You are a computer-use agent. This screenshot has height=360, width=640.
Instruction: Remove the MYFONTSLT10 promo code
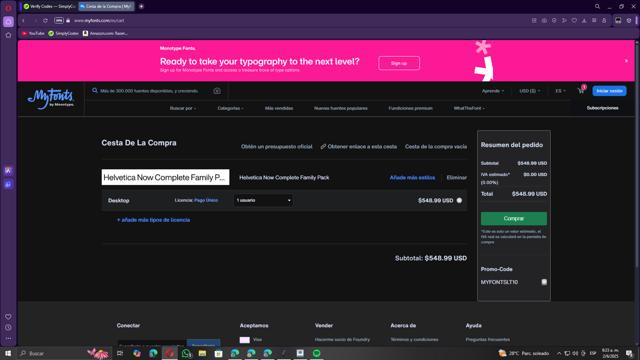[x=544, y=282]
